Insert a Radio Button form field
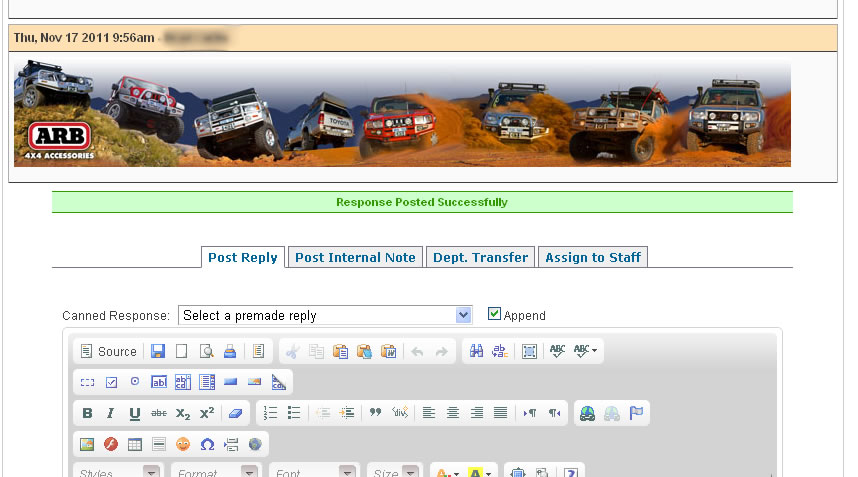Viewport: 858px width, 477px height. point(135,382)
